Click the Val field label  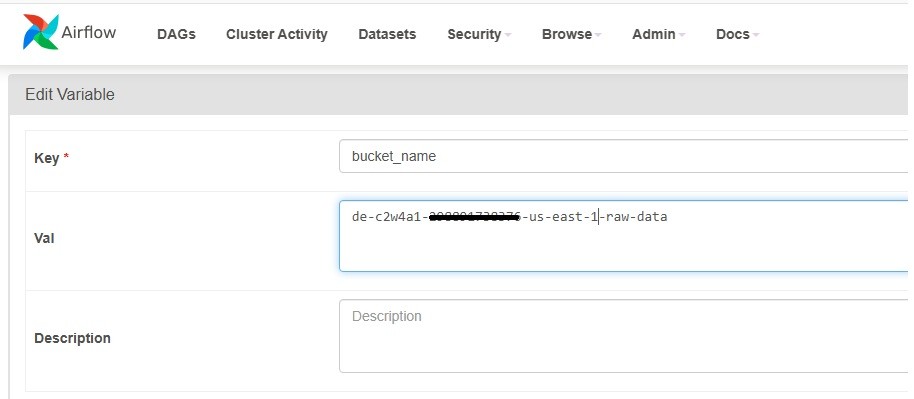(44, 238)
